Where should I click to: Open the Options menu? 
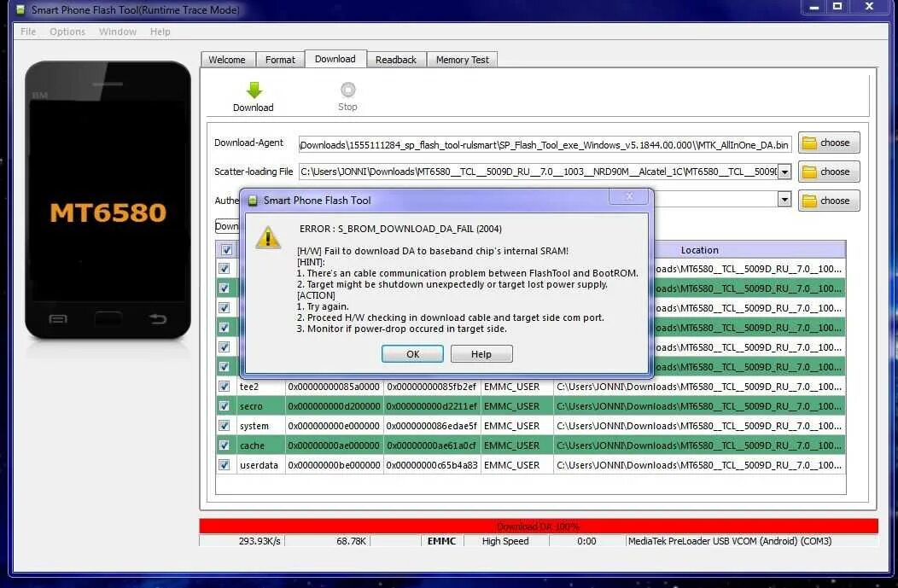coord(67,32)
